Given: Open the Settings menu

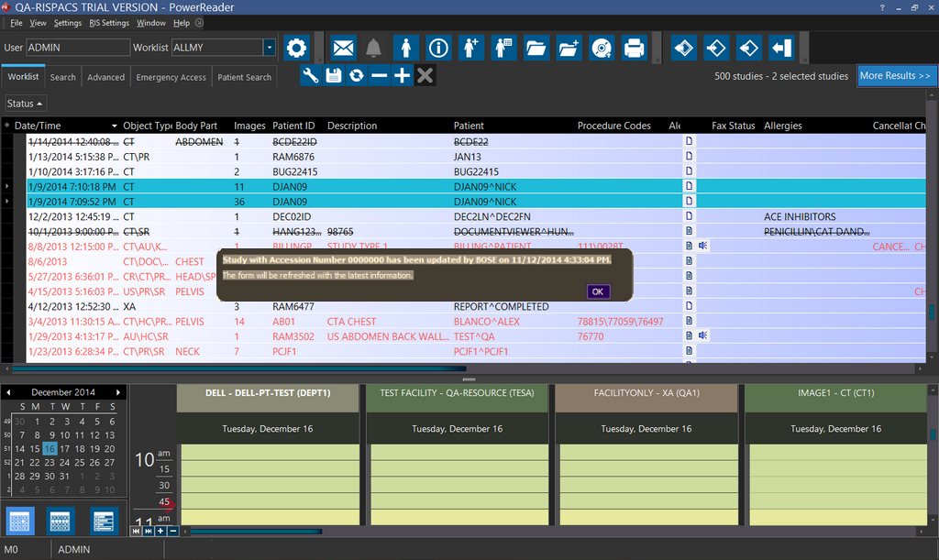Looking at the screenshot, I should tap(67, 23).
